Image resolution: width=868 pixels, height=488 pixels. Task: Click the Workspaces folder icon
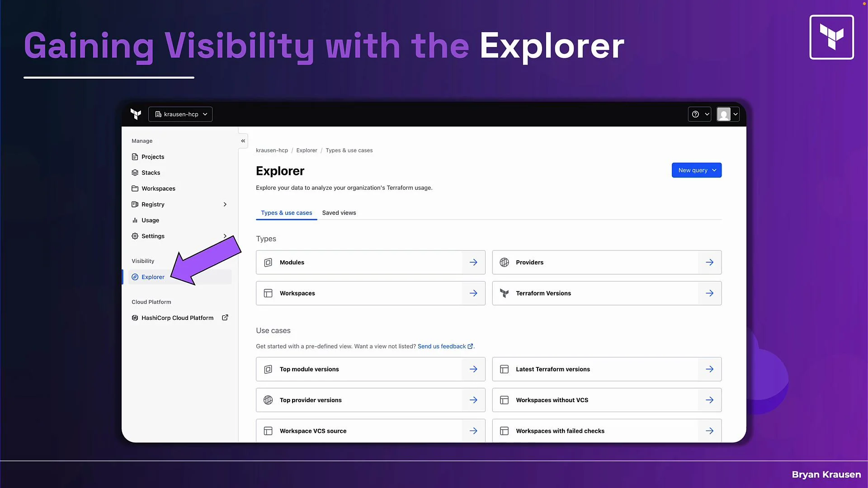point(135,188)
